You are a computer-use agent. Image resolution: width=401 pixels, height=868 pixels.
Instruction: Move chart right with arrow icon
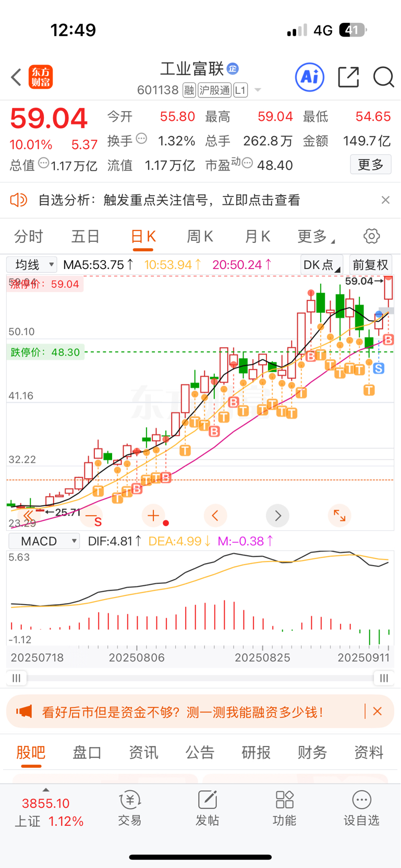click(277, 516)
